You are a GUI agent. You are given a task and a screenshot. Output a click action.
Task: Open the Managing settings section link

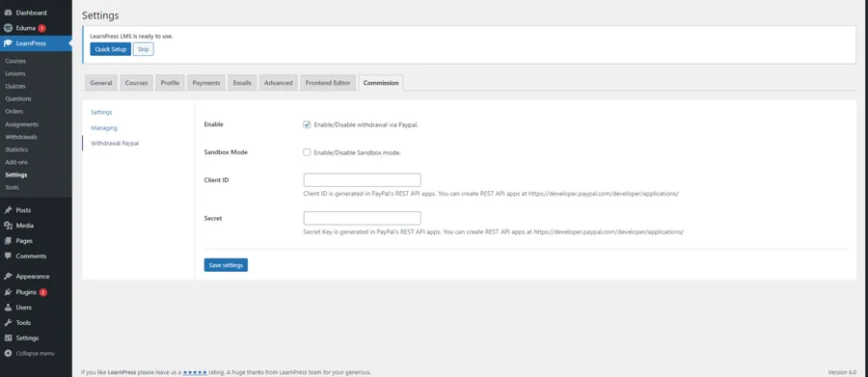click(x=104, y=128)
